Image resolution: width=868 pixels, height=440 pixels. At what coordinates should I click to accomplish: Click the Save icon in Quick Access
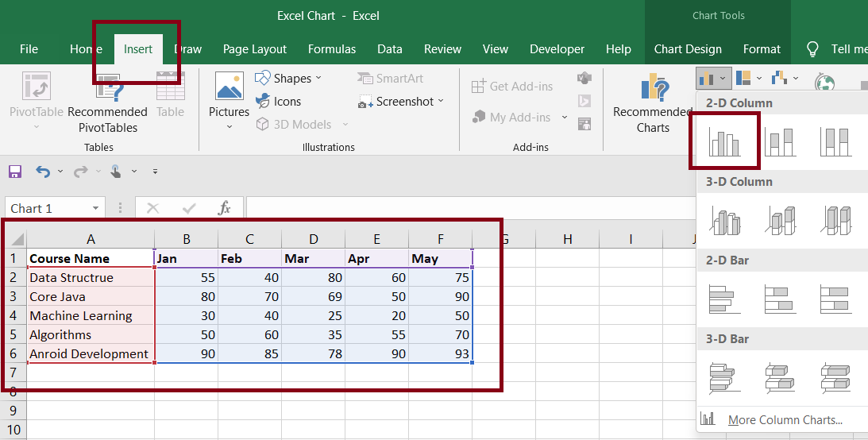(14, 172)
